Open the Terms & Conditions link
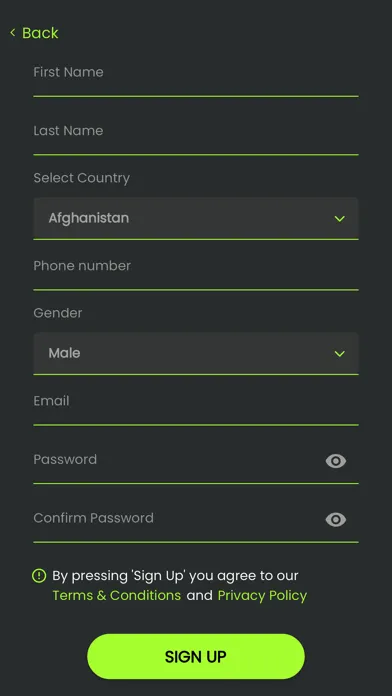The image size is (392, 696). (x=117, y=595)
